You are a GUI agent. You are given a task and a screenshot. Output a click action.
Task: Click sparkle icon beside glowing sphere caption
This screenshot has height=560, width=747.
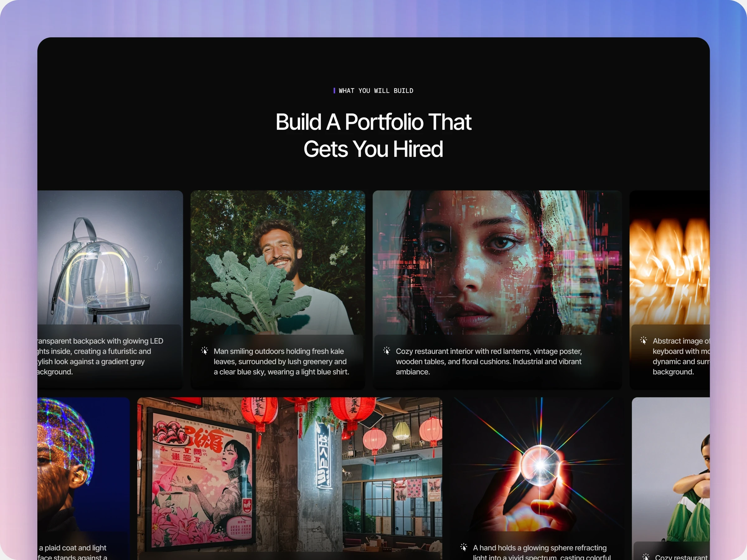point(464,547)
